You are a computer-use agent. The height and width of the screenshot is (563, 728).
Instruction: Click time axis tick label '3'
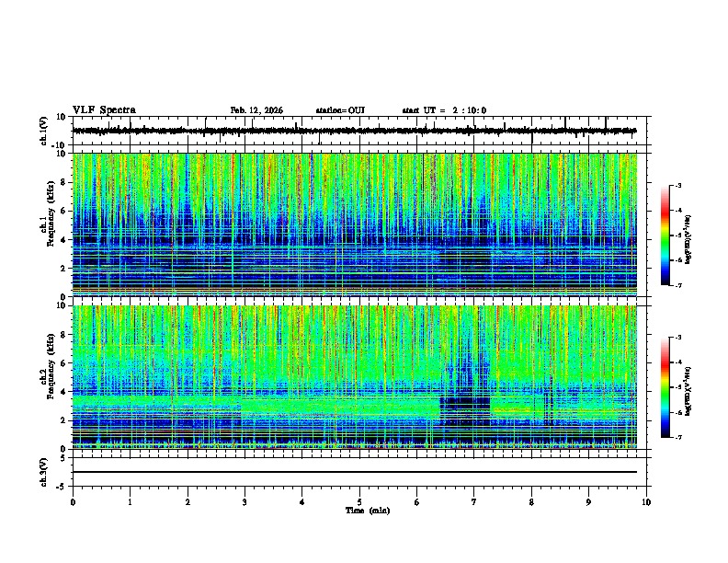245,502
